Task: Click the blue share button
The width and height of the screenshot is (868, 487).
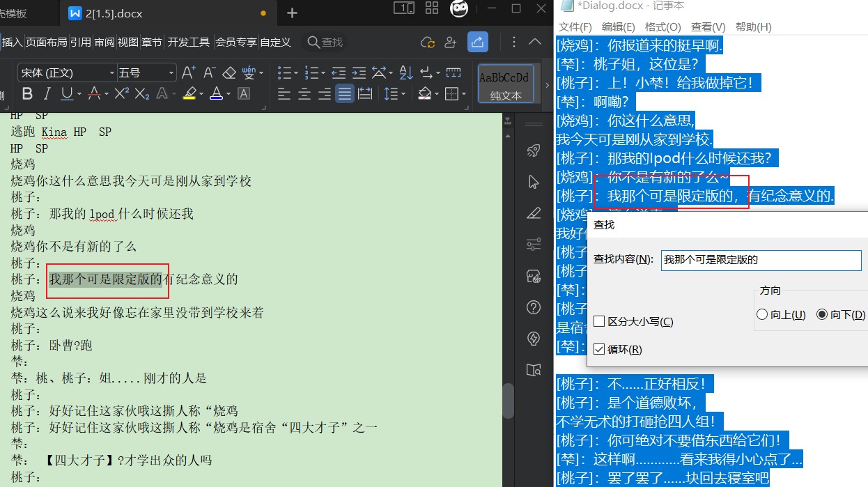Action: click(x=477, y=42)
